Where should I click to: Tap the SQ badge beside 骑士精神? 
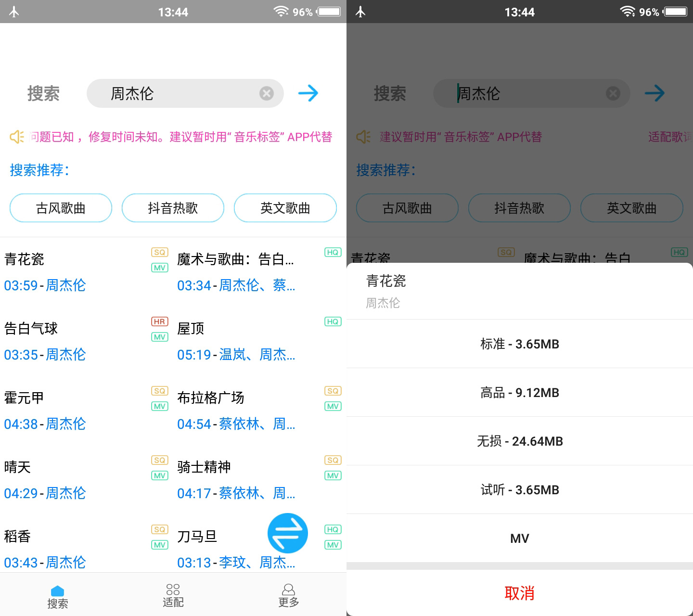[x=333, y=460]
